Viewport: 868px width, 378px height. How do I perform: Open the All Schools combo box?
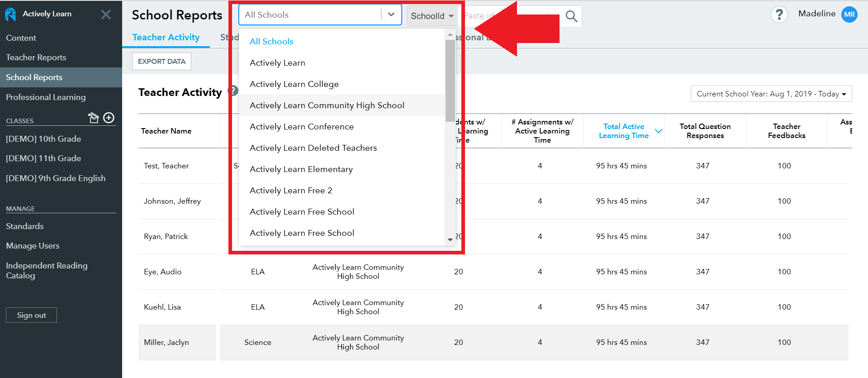click(x=320, y=15)
